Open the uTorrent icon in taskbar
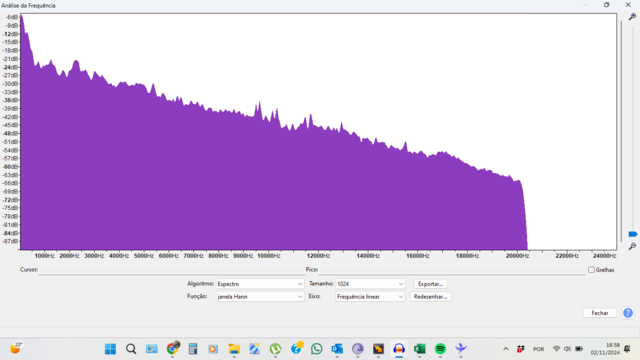640x360 pixels. [276, 349]
